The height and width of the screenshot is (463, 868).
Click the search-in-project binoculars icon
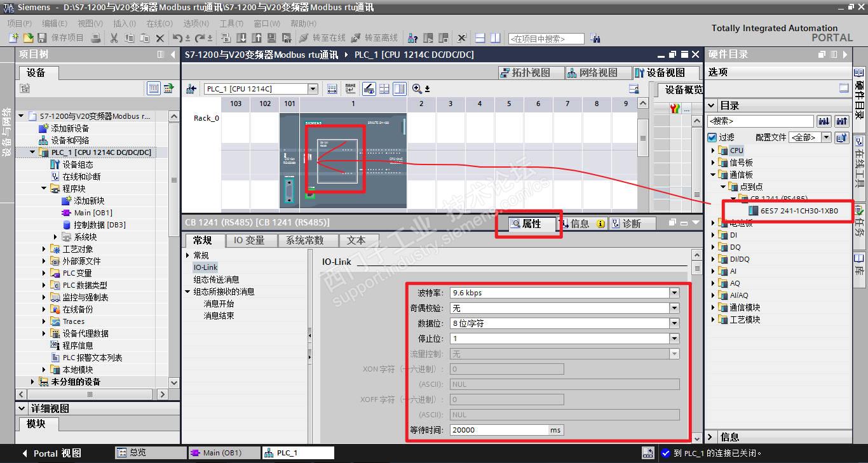coord(595,38)
